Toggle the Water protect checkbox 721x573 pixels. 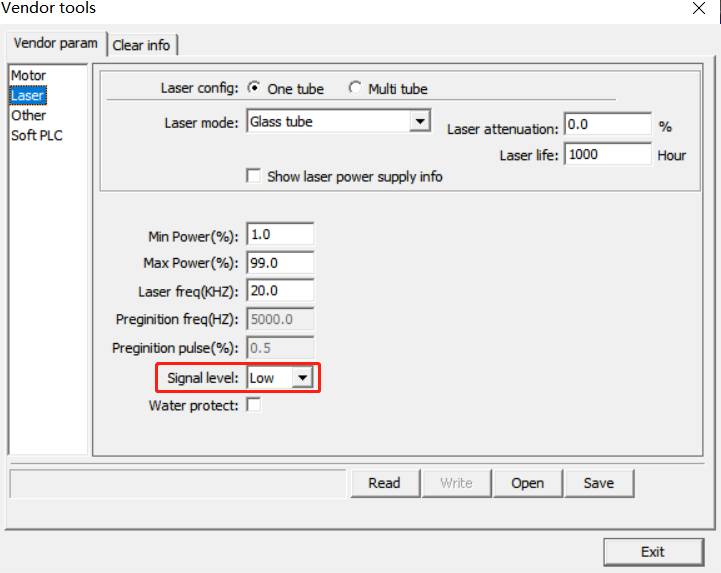point(254,406)
